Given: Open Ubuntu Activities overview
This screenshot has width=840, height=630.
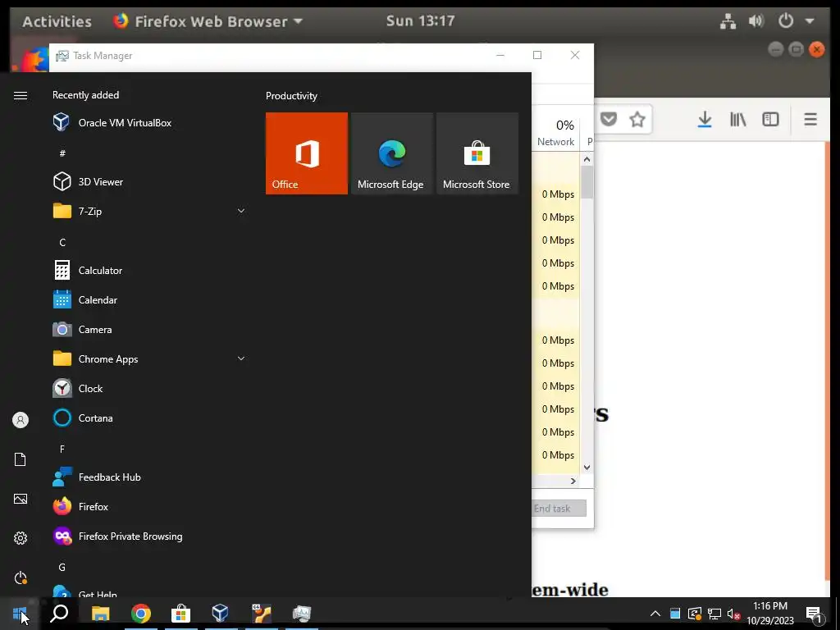Looking at the screenshot, I should [x=57, y=21].
